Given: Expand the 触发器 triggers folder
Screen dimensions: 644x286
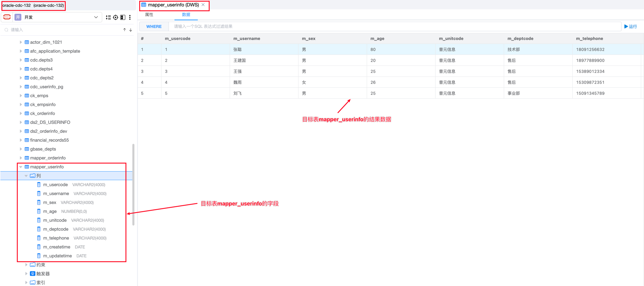Looking at the screenshot, I should click(x=26, y=274).
